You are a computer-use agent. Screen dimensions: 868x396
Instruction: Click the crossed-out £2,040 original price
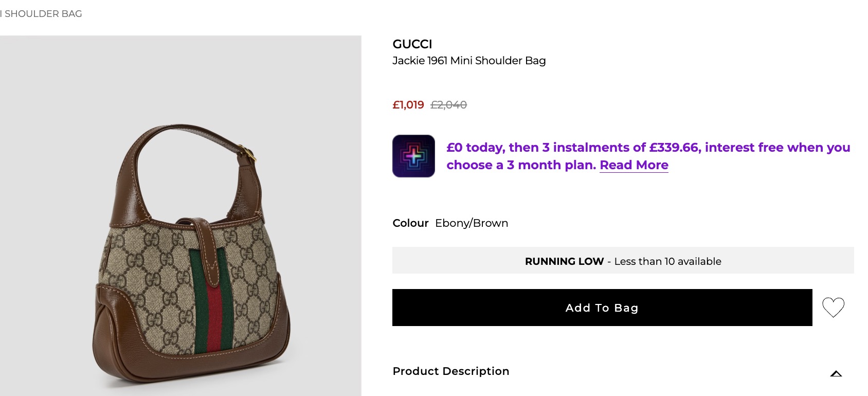tap(448, 105)
